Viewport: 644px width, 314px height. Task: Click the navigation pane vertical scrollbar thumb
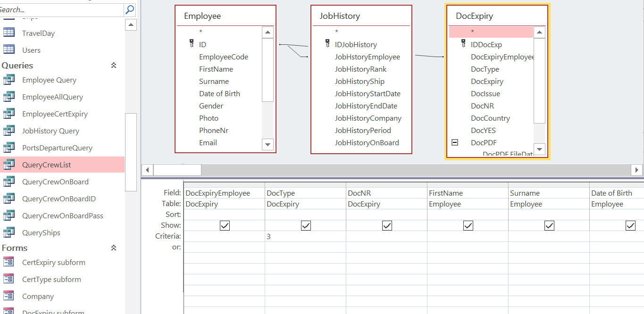click(131, 152)
